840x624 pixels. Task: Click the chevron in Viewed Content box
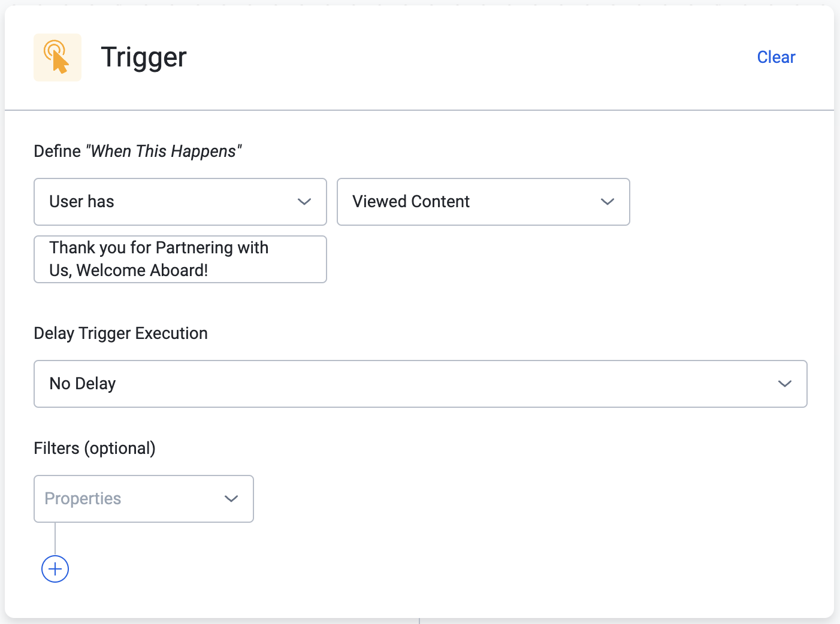[608, 202]
